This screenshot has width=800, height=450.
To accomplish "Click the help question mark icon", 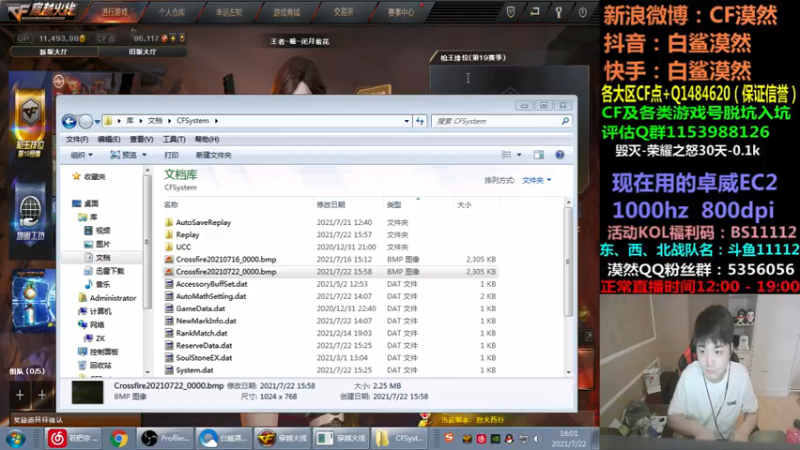I will 560,155.
